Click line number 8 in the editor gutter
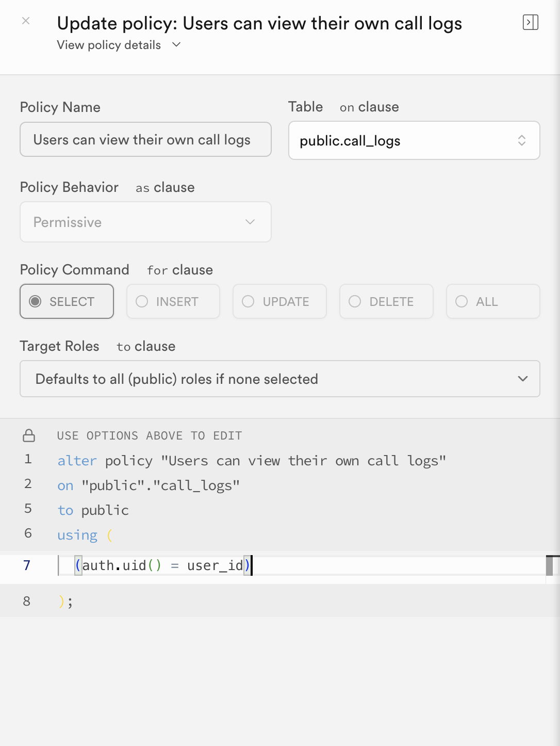The height and width of the screenshot is (746, 560). 27,601
